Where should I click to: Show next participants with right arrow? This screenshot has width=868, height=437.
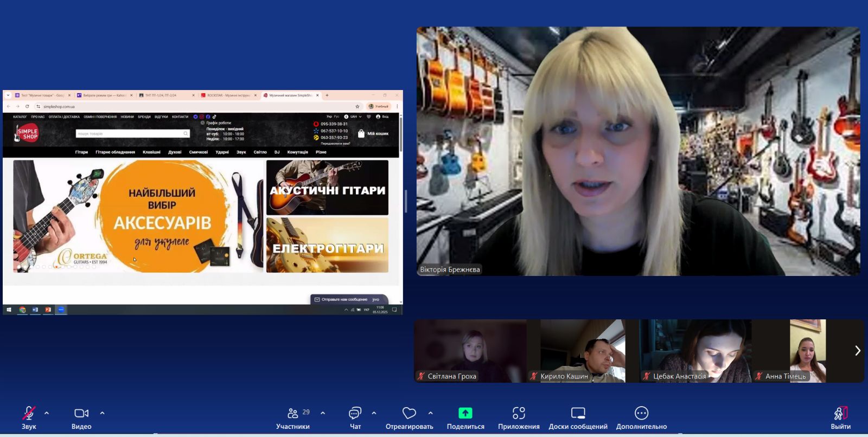857,351
